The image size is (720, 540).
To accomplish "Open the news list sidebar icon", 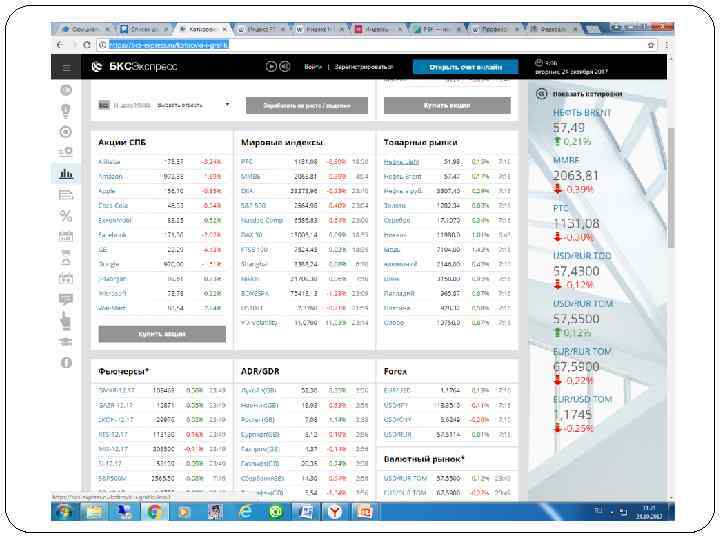I will pyautogui.click(x=66, y=195).
